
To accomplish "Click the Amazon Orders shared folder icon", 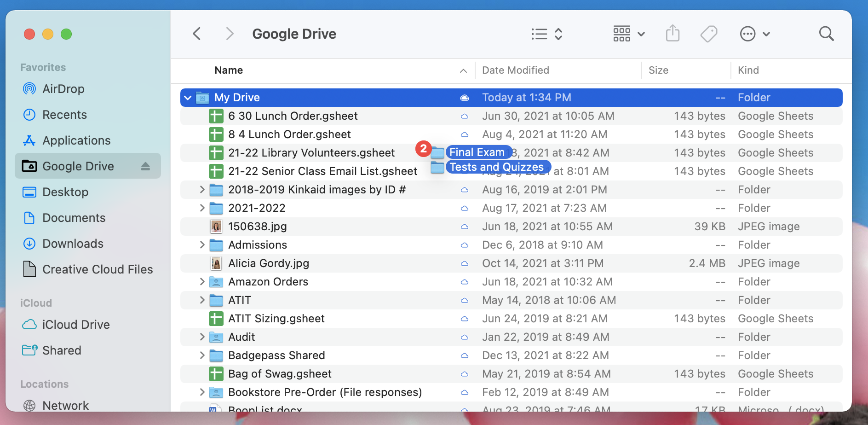I will [x=216, y=282].
